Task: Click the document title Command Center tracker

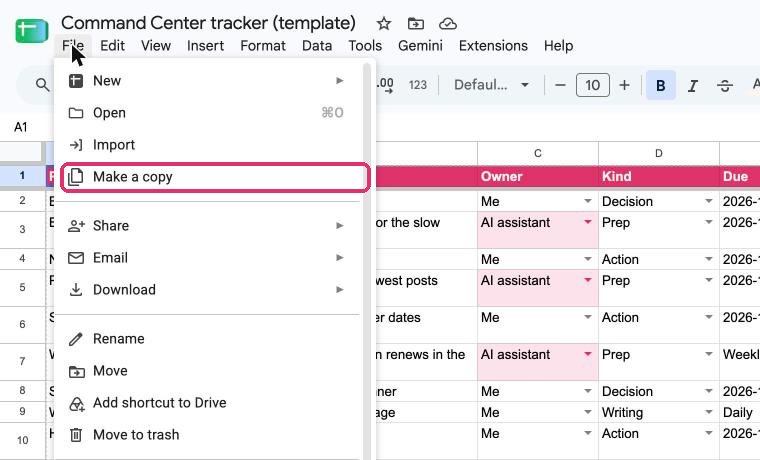Action: point(208,23)
